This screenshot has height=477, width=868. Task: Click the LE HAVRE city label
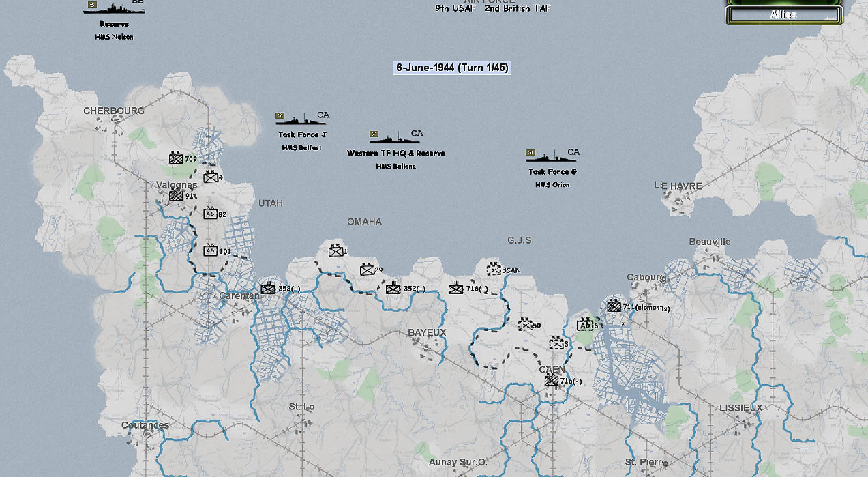pos(678,186)
